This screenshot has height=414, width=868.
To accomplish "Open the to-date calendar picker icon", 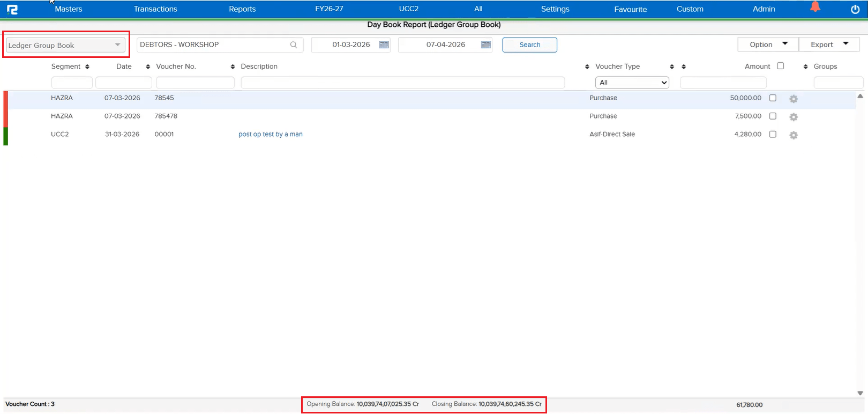I will point(486,45).
